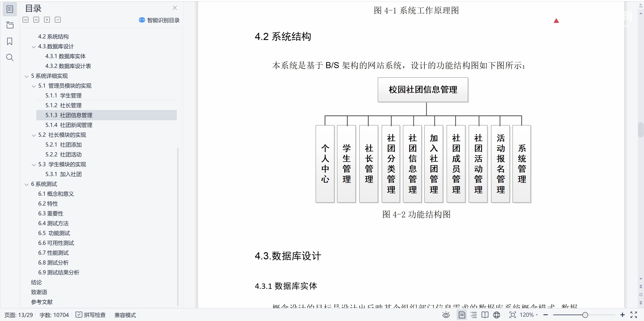
Task: Collapse the 5.1 管理员模块的实现 section
Action: pyautogui.click(x=34, y=86)
